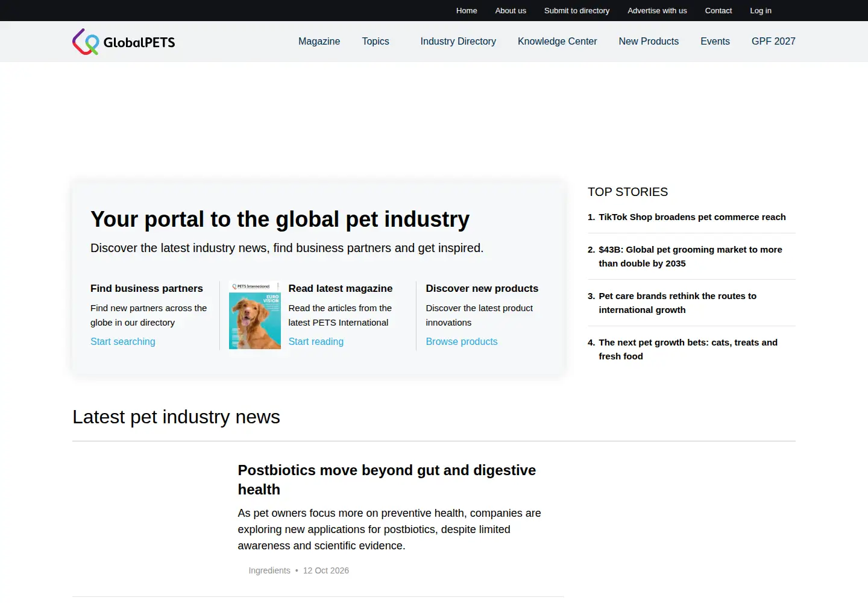Click the 'TOP STORIES' heading
868x603 pixels.
(627, 192)
